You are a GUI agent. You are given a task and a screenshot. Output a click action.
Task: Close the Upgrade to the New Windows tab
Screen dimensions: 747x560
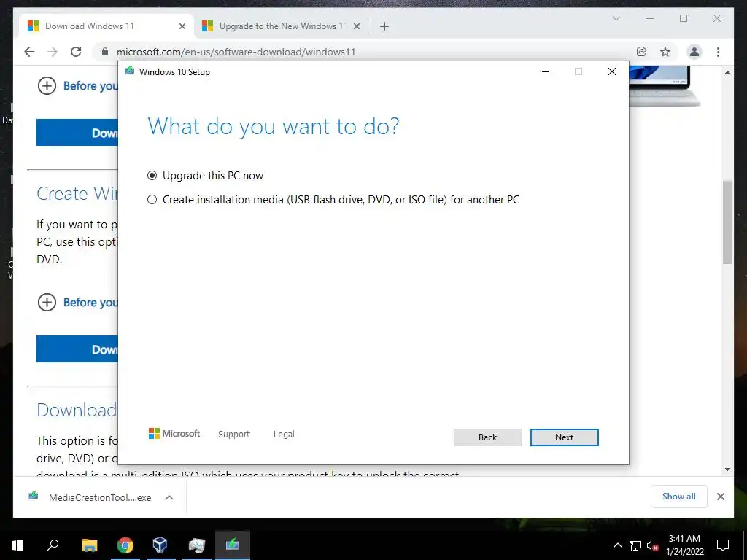pyautogui.click(x=356, y=26)
